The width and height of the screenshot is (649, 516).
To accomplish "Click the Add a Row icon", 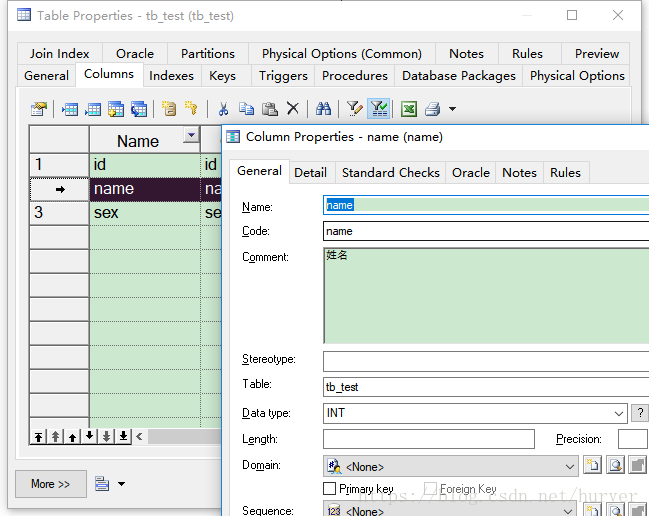I will click(x=93, y=109).
